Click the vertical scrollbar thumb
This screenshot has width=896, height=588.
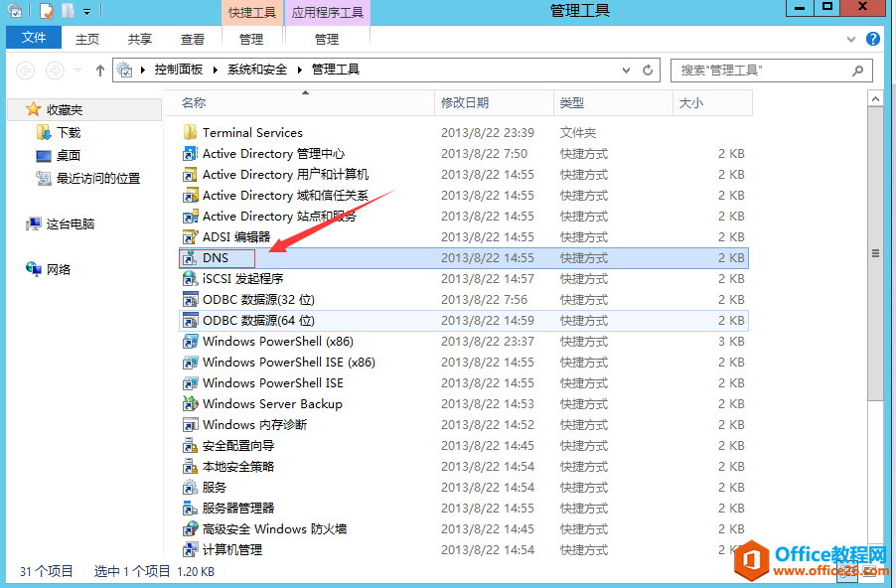click(x=875, y=253)
